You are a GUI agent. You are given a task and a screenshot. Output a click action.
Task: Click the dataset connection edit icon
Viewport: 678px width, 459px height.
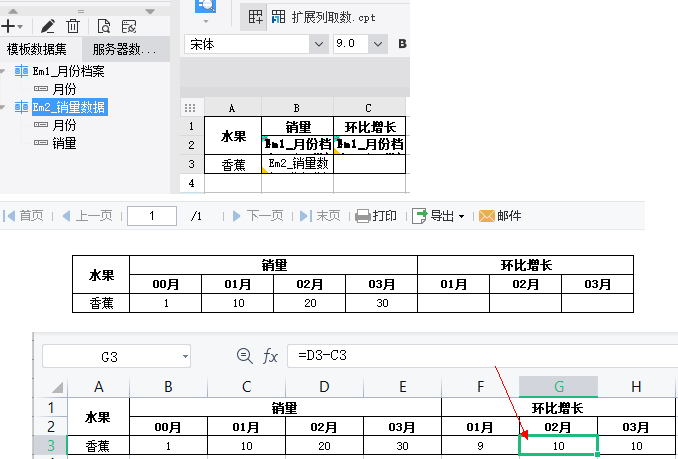coord(129,26)
